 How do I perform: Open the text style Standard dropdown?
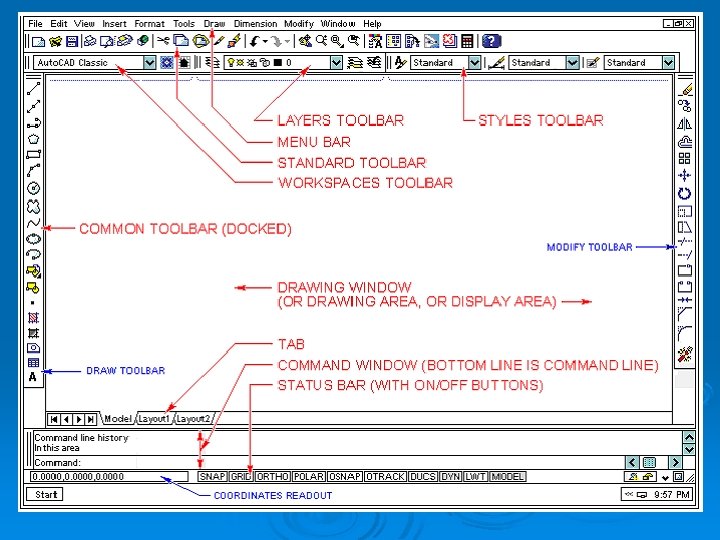(x=475, y=62)
